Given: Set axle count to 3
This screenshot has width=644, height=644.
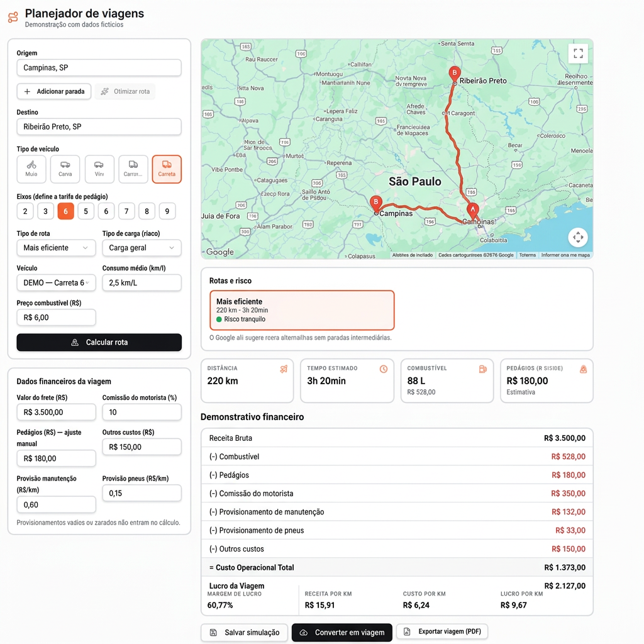Looking at the screenshot, I should pos(45,211).
